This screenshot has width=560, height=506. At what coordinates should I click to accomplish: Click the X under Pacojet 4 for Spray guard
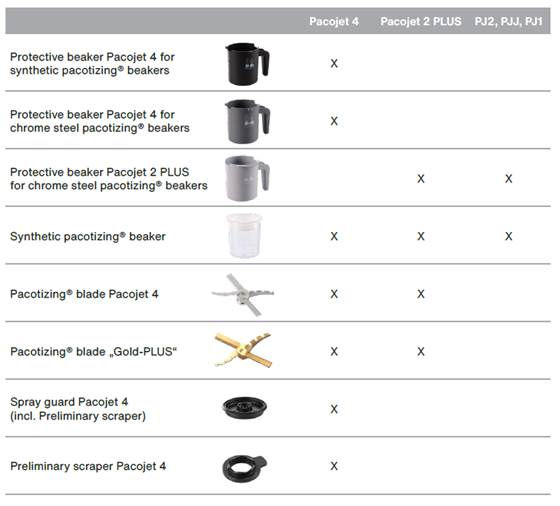(x=334, y=409)
